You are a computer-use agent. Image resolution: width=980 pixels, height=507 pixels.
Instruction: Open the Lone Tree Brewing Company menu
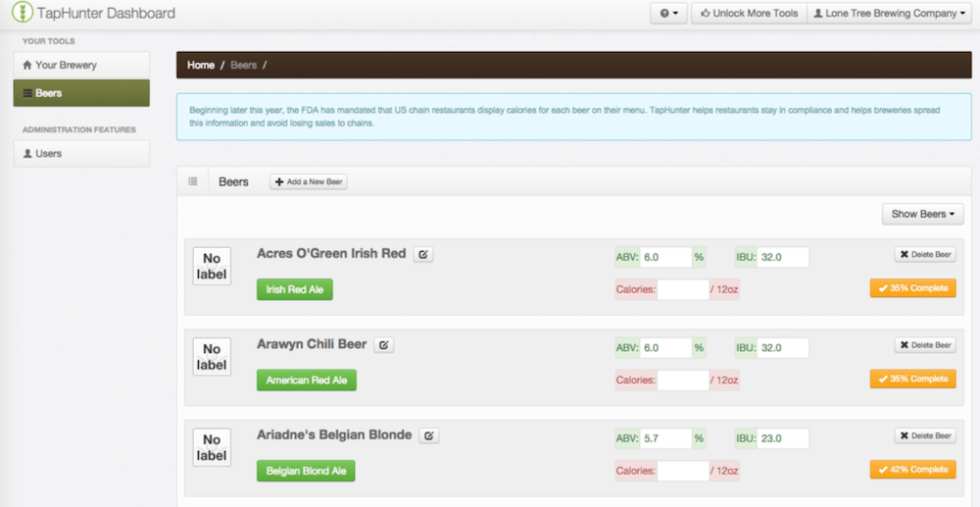(x=889, y=13)
